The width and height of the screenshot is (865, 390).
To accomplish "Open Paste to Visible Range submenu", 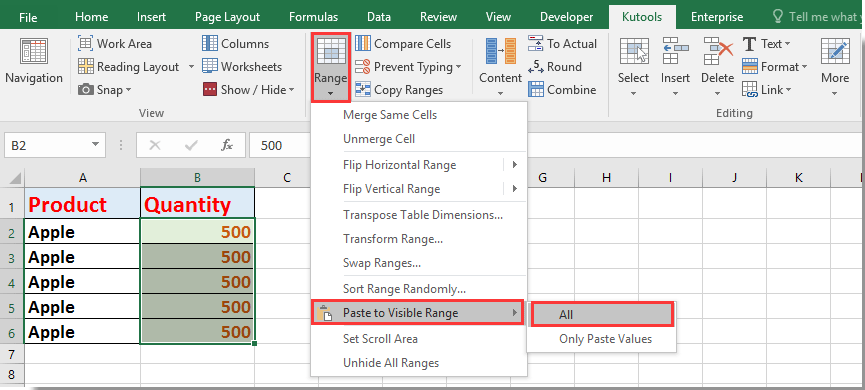I will pos(418,313).
